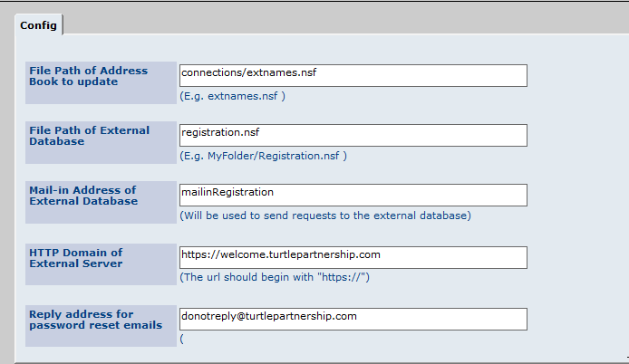The image size is (629, 364).
Task: Click the 'File Path of External Database' label
Action: click(x=90, y=136)
